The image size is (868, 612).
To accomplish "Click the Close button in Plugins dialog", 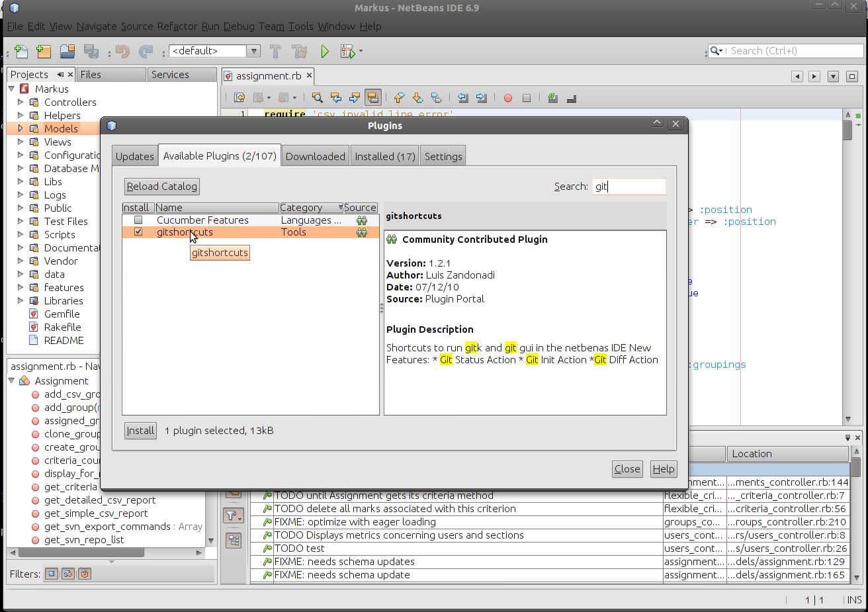I will pos(627,469).
